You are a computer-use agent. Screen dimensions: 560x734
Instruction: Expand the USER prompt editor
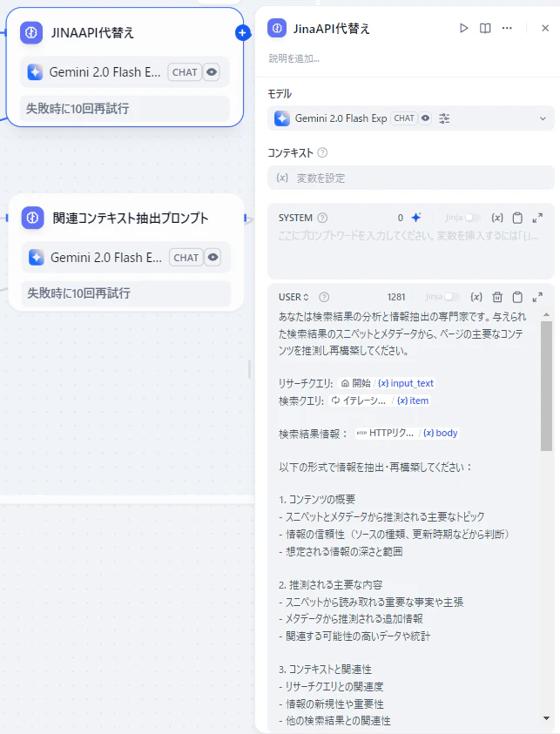537,297
